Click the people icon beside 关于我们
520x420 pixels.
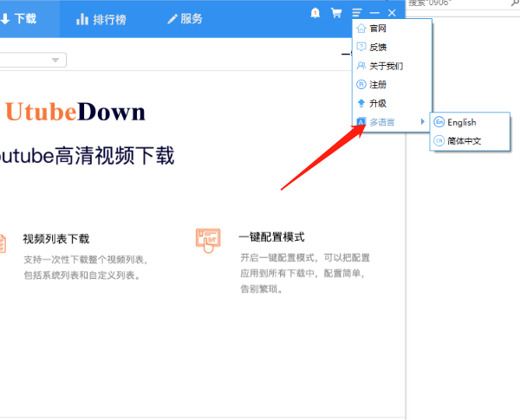click(x=361, y=66)
